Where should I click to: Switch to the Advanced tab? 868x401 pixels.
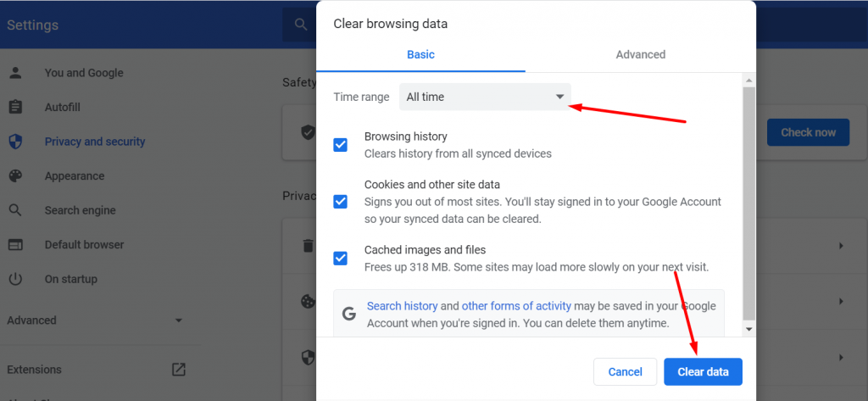[640, 54]
